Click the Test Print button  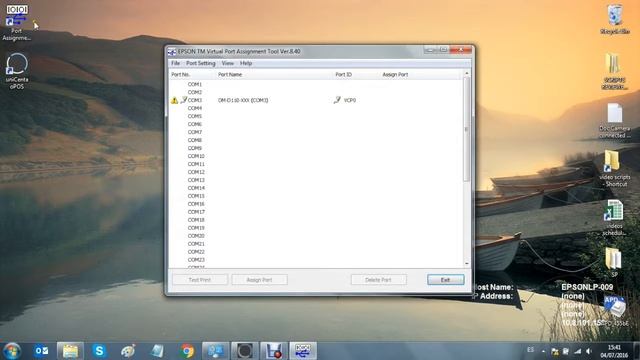point(200,280)
